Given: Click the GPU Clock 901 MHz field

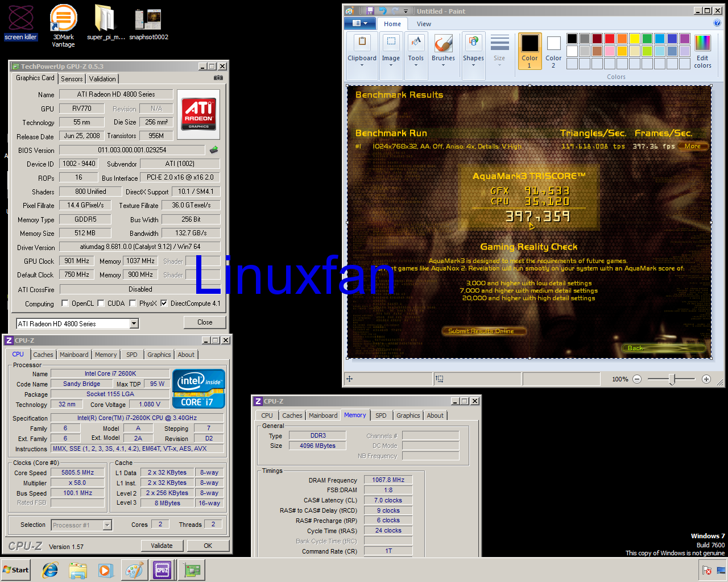Looking at the screenshot, I should click(x=77, y=261).
